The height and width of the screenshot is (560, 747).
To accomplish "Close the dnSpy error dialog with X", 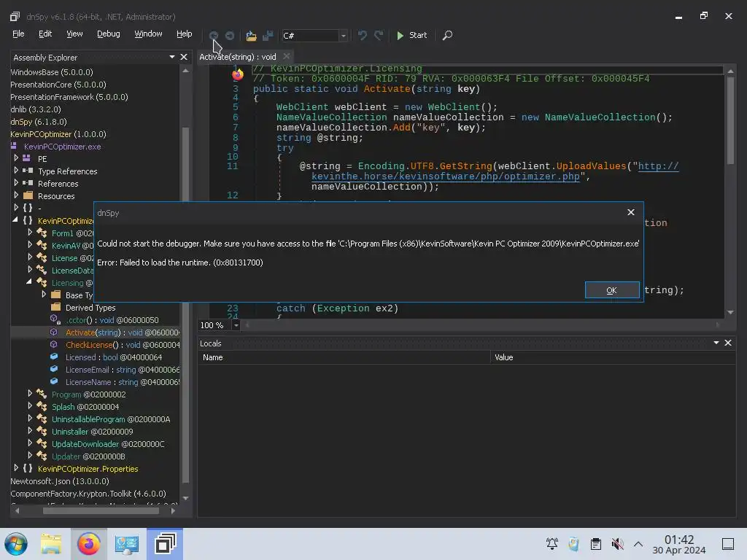I will [x=631, y=212].
